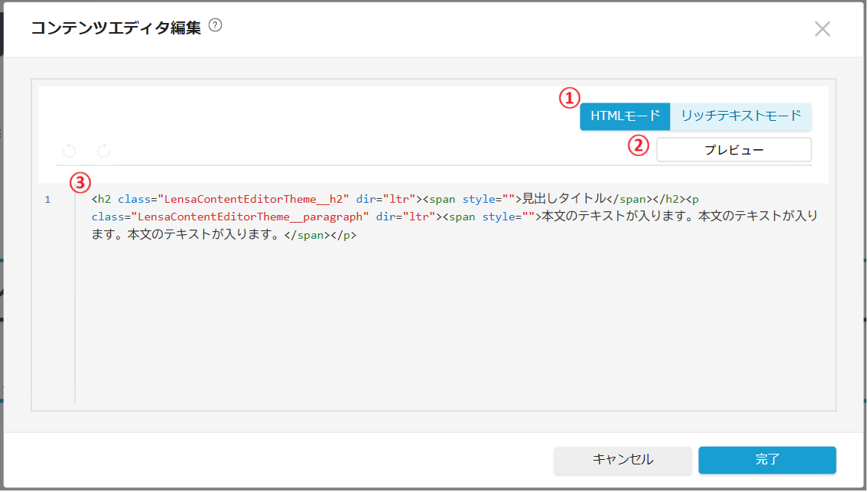Click the undo arrow icon
868x492 pixels.
70,151
